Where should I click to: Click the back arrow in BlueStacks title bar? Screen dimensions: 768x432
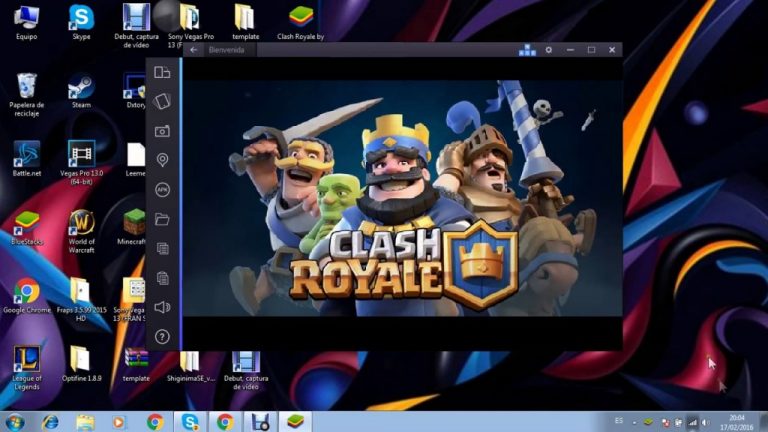pyautogui.click(x=194, y=50)
